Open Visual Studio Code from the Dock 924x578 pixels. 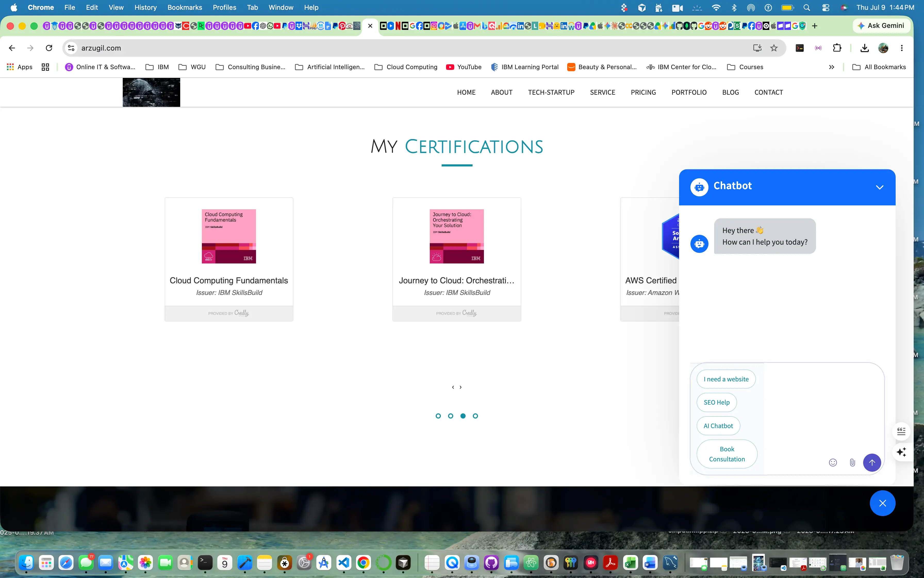click(x=344, y=562)
